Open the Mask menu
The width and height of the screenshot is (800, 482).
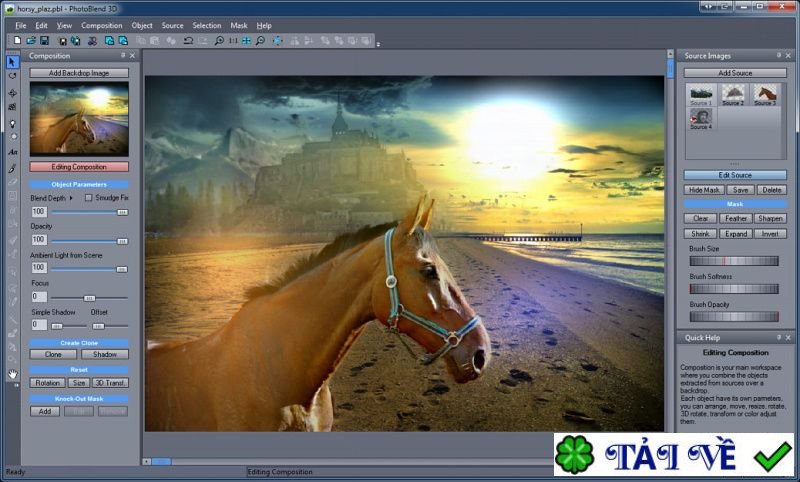238,26
